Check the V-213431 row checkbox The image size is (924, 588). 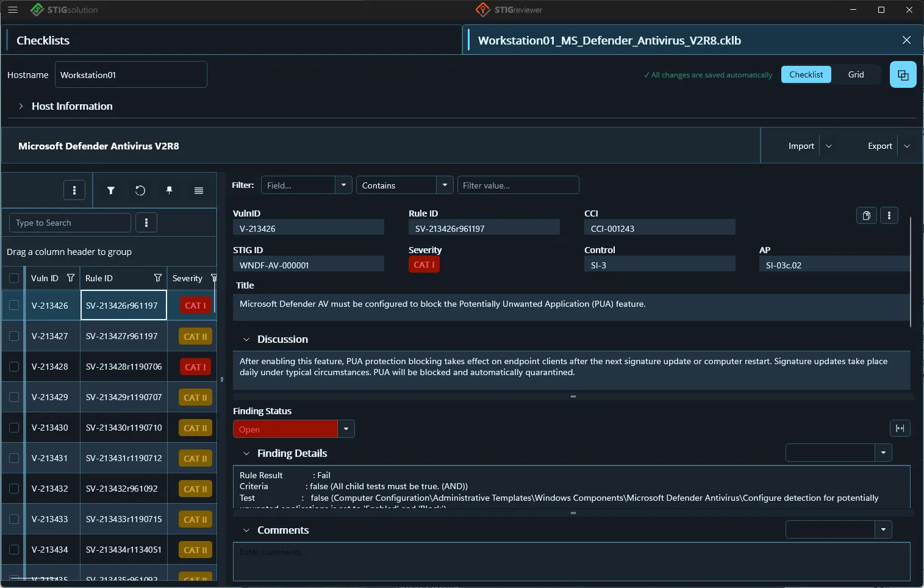point(14,458)
